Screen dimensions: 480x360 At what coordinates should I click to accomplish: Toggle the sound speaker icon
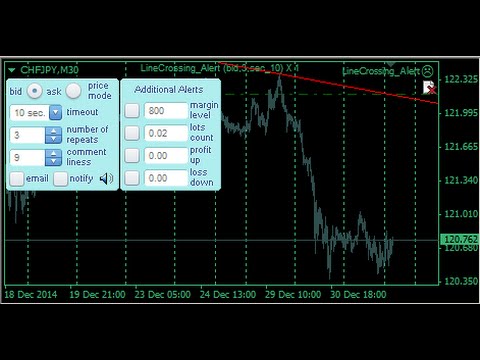click(106, 179)
